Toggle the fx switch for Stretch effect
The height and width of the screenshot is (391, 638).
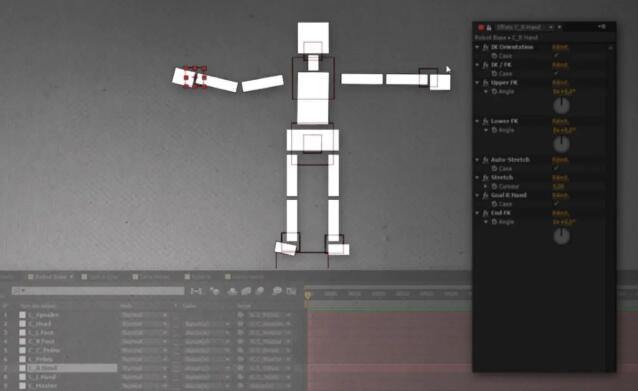[485, 178]
